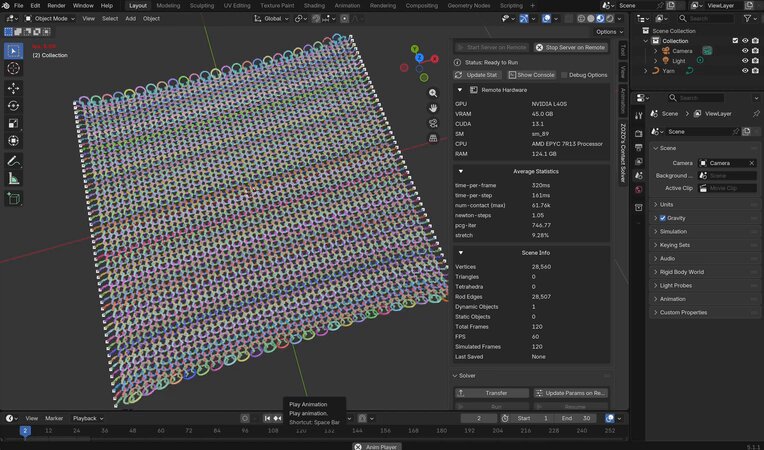This screenshot has height=450, width=764.
Task: Open the Render menu
Action: tap(57, 6)
